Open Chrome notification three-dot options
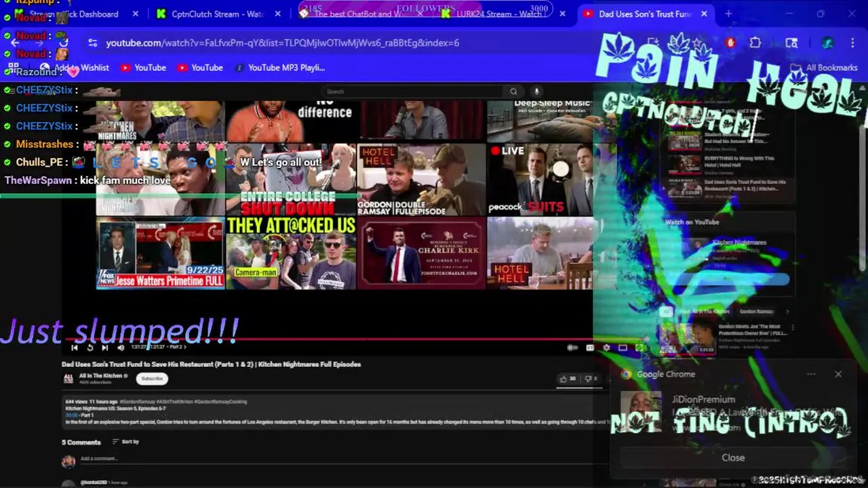Screen dimensions: 868x488 (811, 374)
